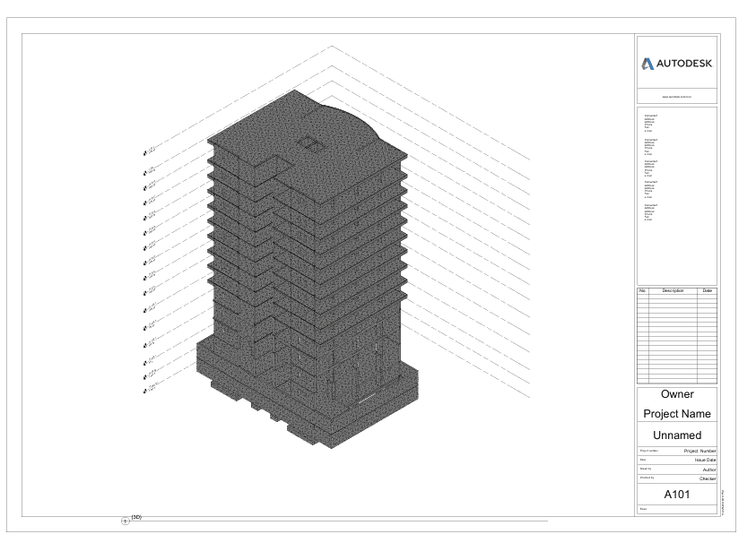Click the roof hatch on building top
The width and height of the screenshot is (756, 560).
point(311,142)
